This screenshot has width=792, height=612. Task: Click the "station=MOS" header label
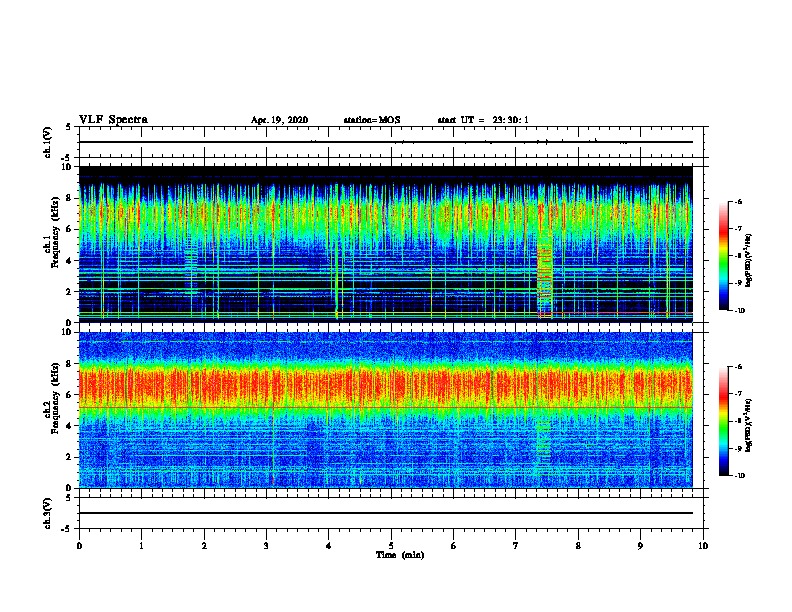[372, 120]
